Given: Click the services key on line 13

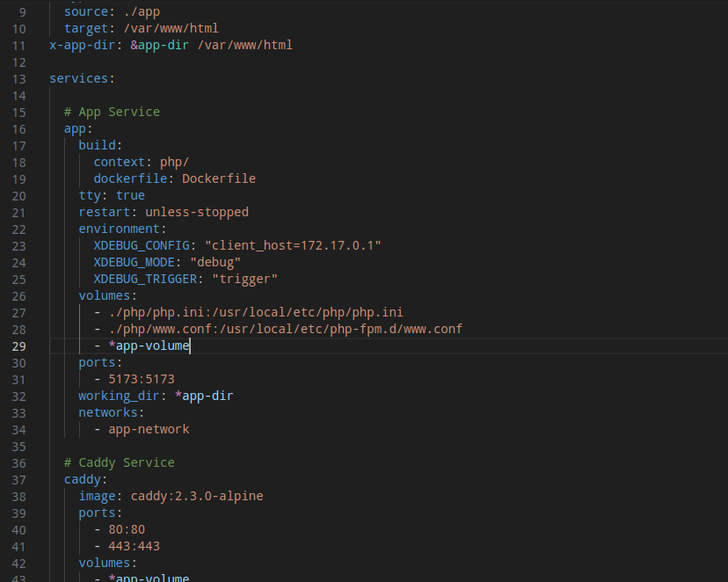Looking at the screenshot, I should (x=78, y=78).
